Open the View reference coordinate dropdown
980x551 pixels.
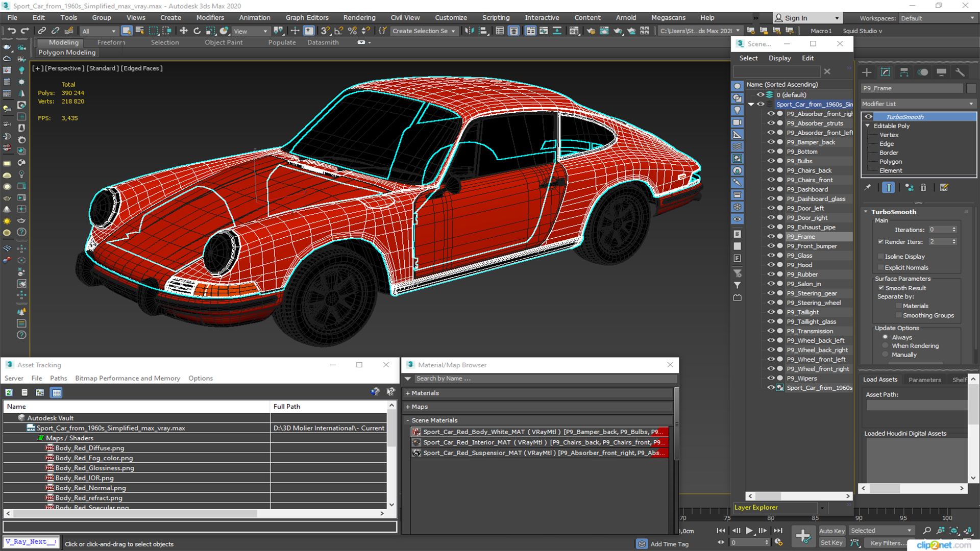coord(251,31)
